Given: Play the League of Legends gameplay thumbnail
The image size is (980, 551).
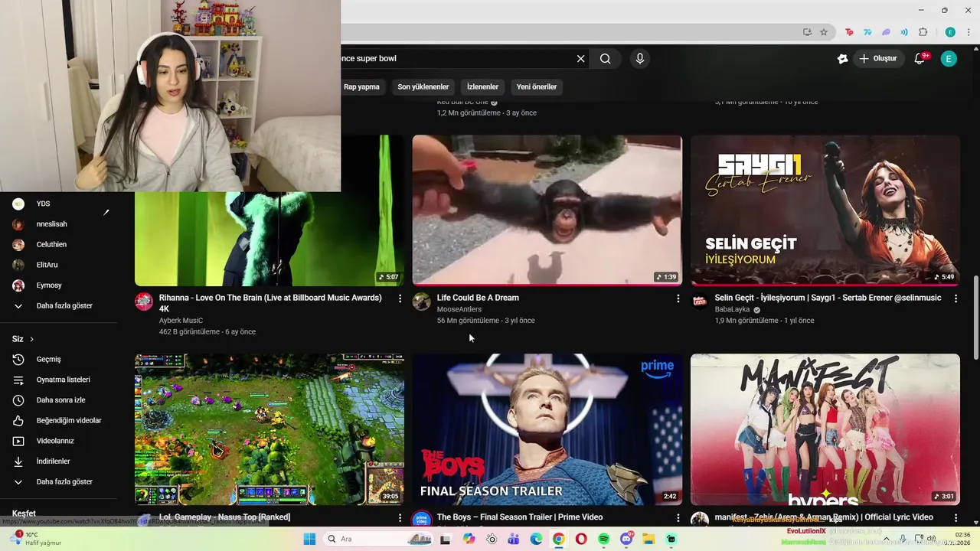Looking at the screenshot, I should [x=269, y=429].
